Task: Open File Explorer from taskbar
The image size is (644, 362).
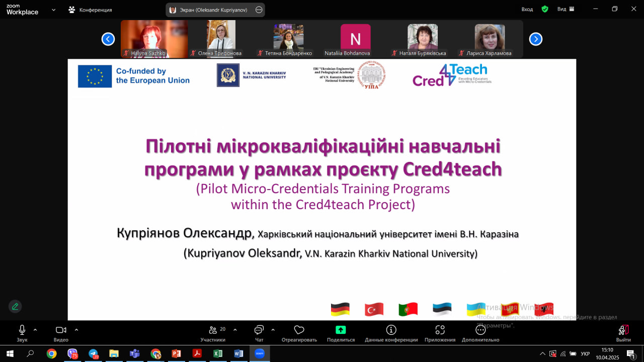Action: coord(114,353)
